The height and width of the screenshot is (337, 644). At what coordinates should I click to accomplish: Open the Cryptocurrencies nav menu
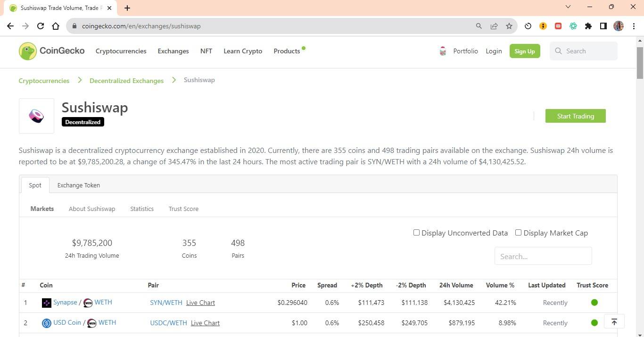coord(121,51)
